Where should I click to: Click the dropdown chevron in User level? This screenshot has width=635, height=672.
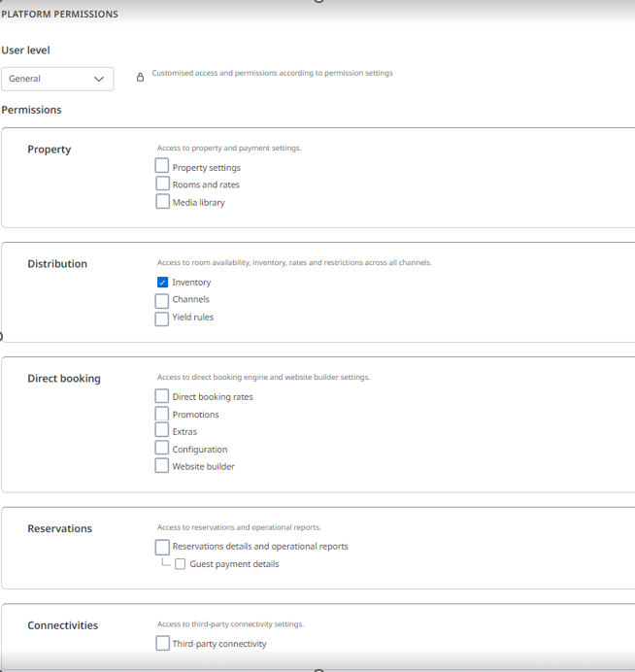99,79
